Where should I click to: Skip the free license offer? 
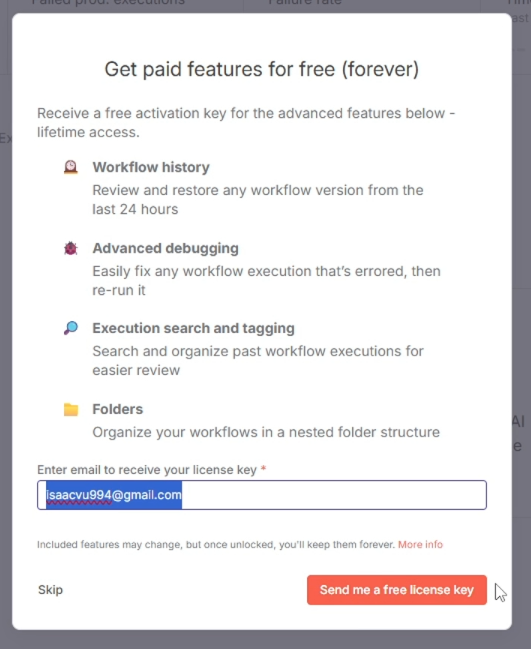click(x=50, y=590)
